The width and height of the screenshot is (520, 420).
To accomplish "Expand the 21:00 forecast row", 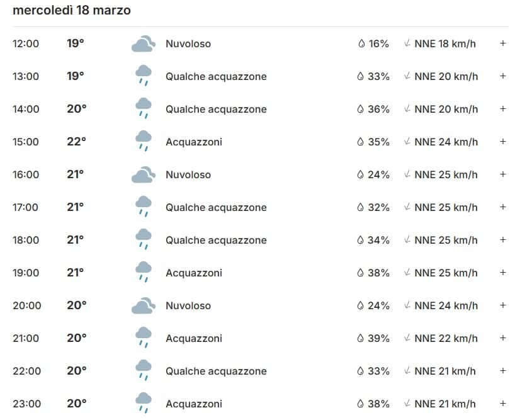I will [503, 338].
